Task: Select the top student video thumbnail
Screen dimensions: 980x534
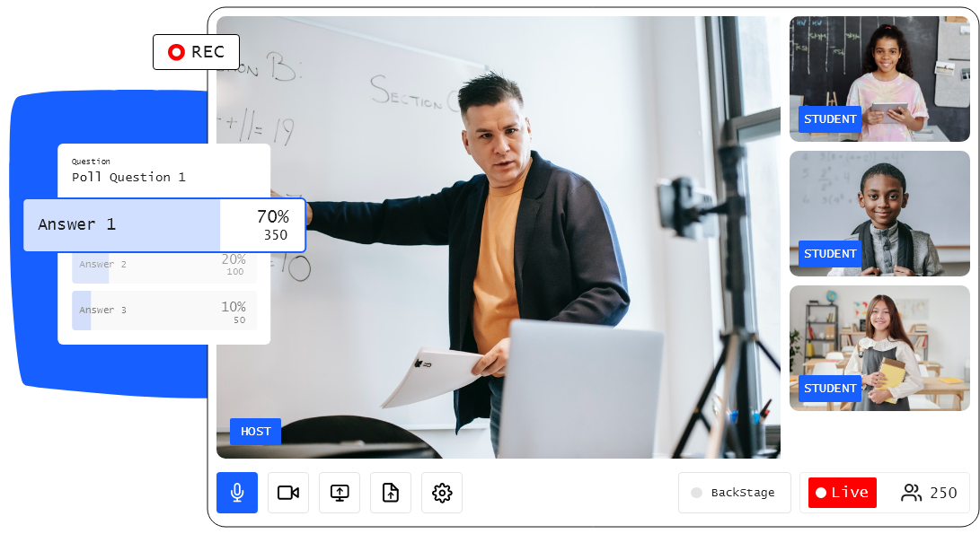Action: coord(879,79)
